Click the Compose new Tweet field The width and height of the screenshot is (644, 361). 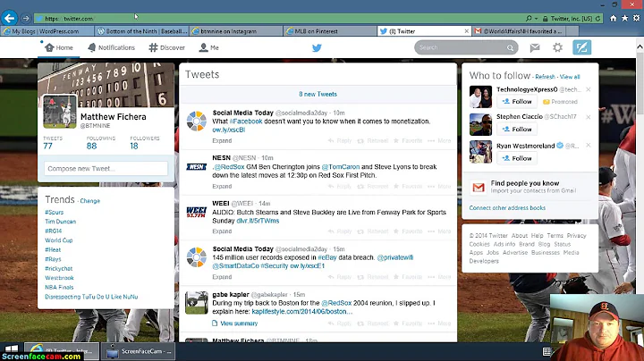(106, 169)
